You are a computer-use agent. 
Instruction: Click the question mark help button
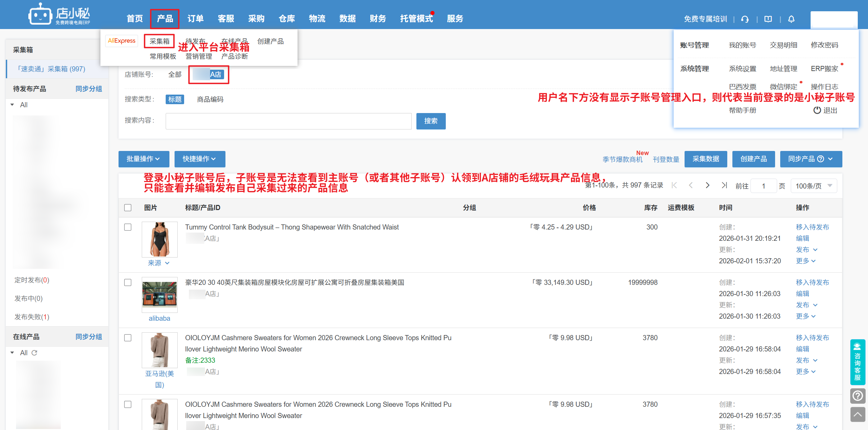tap(857, 396)
